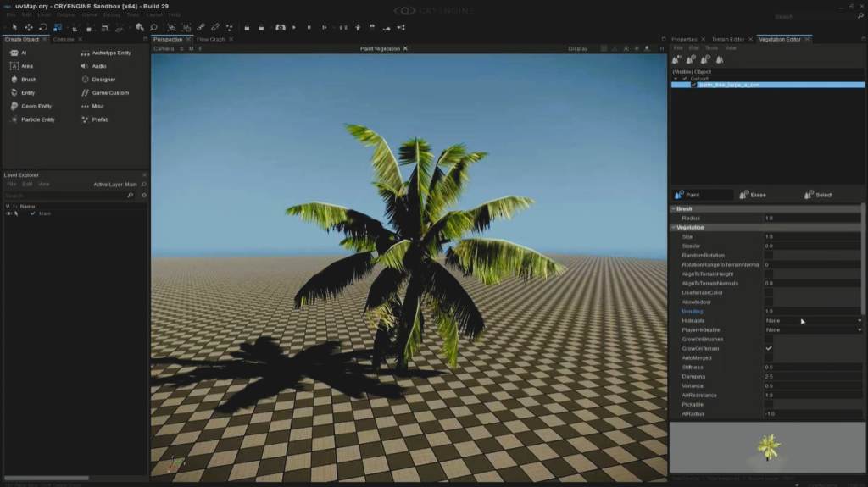Screen dimensions: 868x487
Task: Select the Move tool in the toolbar
Action: 28,27
